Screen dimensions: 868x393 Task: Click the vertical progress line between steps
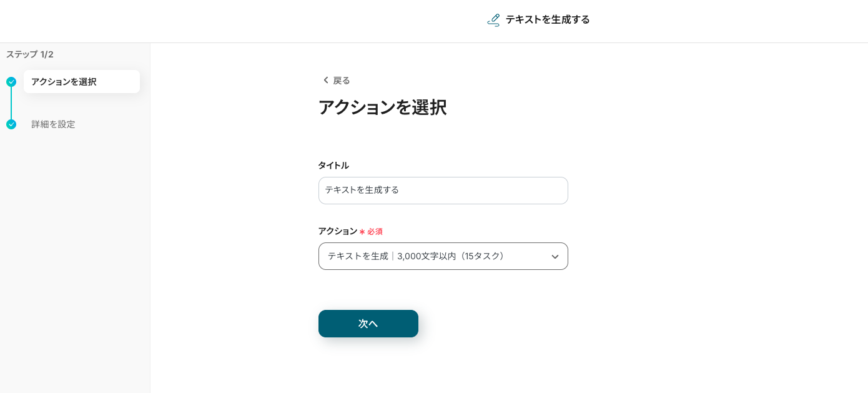[x=11, y=103]
